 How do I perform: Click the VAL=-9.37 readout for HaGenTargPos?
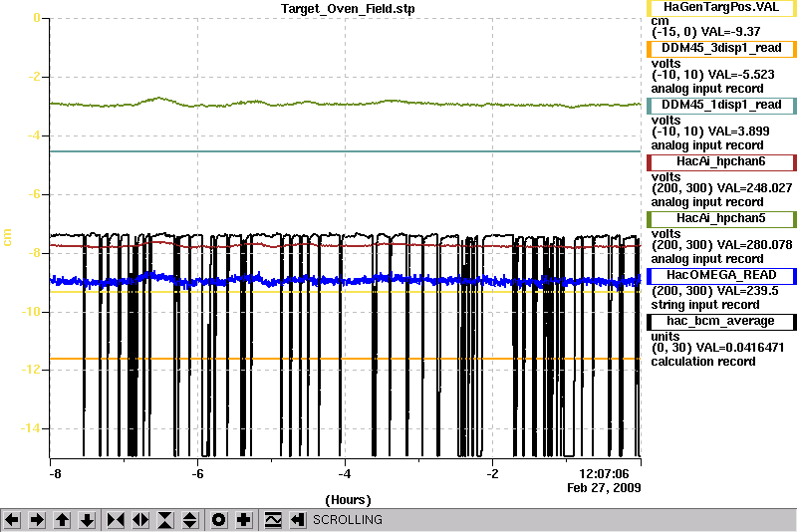pos(730,32)
